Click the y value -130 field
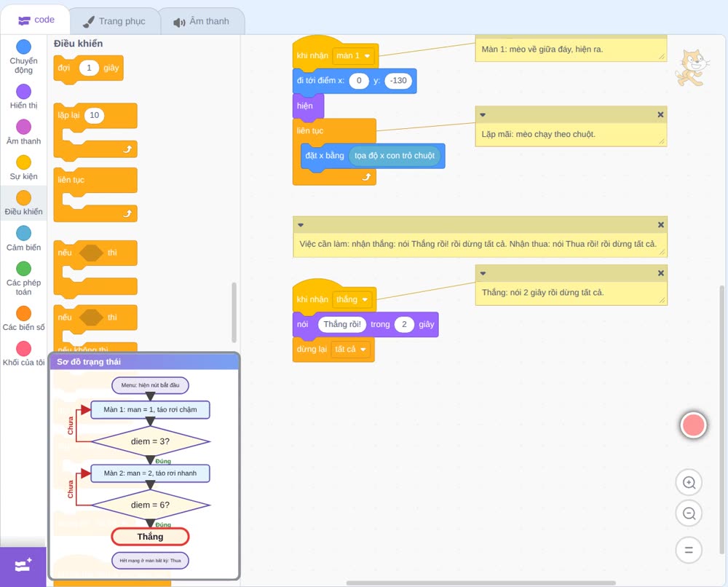Screen dimensions: 728x587 pos(398,81)
